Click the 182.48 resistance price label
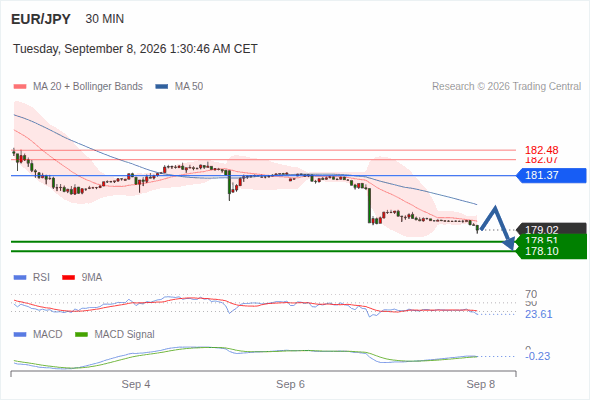This screenshot has height=400, width=590. click(541, 150)
